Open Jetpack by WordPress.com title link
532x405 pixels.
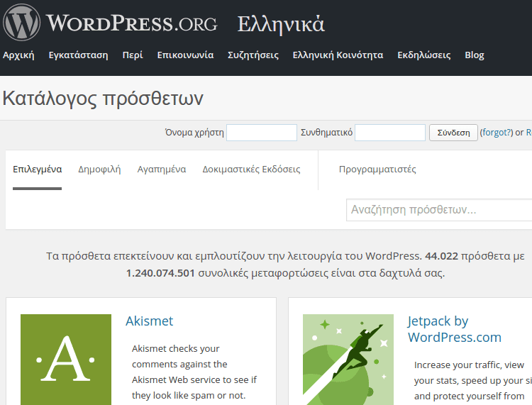454,329
